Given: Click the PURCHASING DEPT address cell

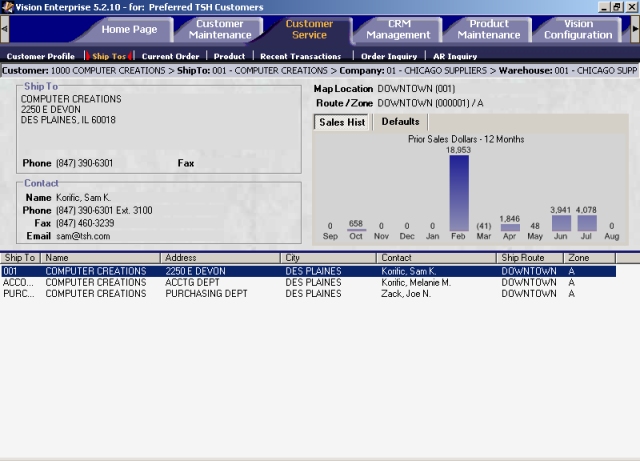Looking at the screenshot, I should (x=206, y=294).
